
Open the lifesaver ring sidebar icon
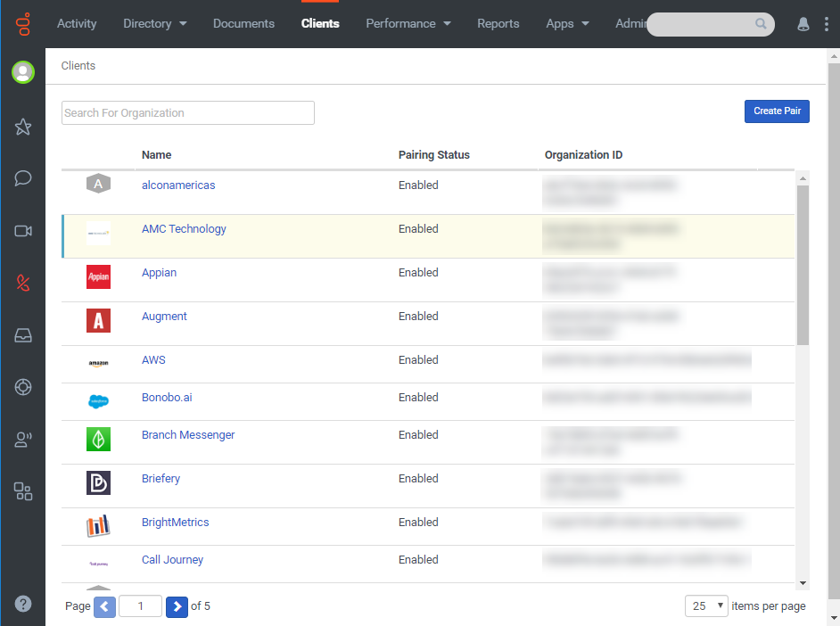tap(23, 387)
